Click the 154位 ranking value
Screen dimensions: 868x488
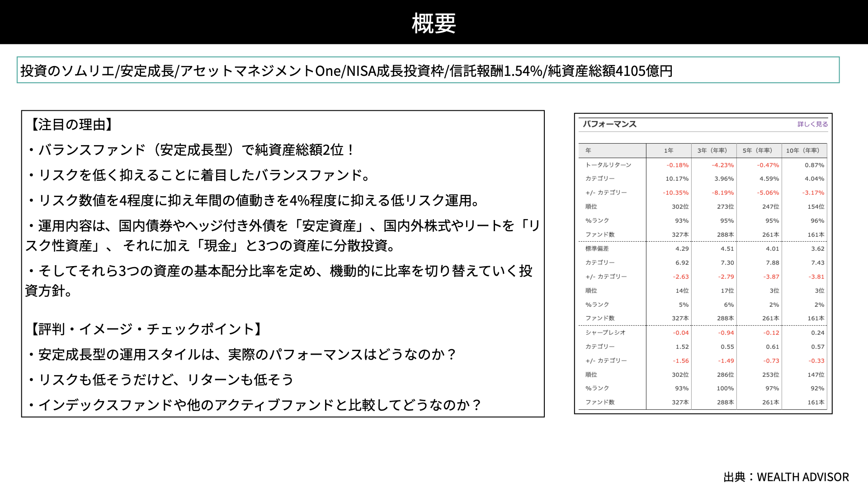[816, 207]
